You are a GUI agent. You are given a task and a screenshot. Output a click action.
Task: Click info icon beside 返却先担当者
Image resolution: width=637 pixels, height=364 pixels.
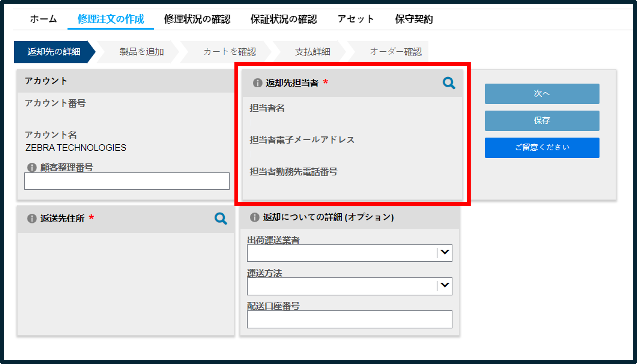(x=257, y=83)
